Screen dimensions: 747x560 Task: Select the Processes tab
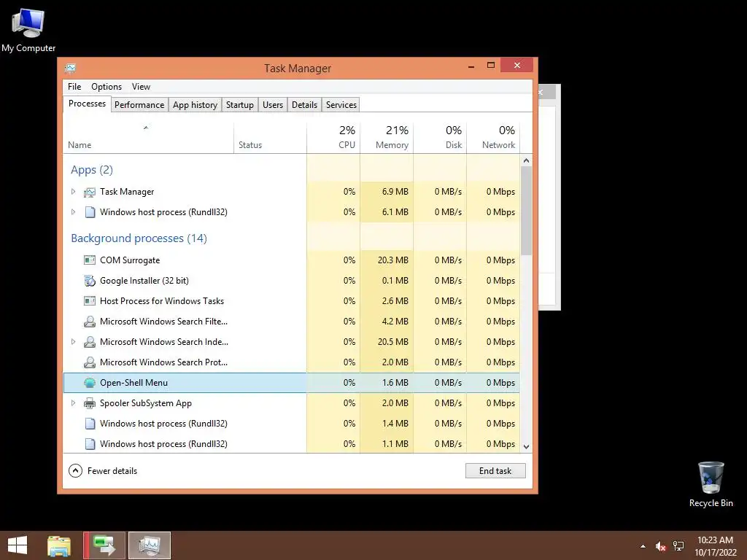(x=88, y=104)
